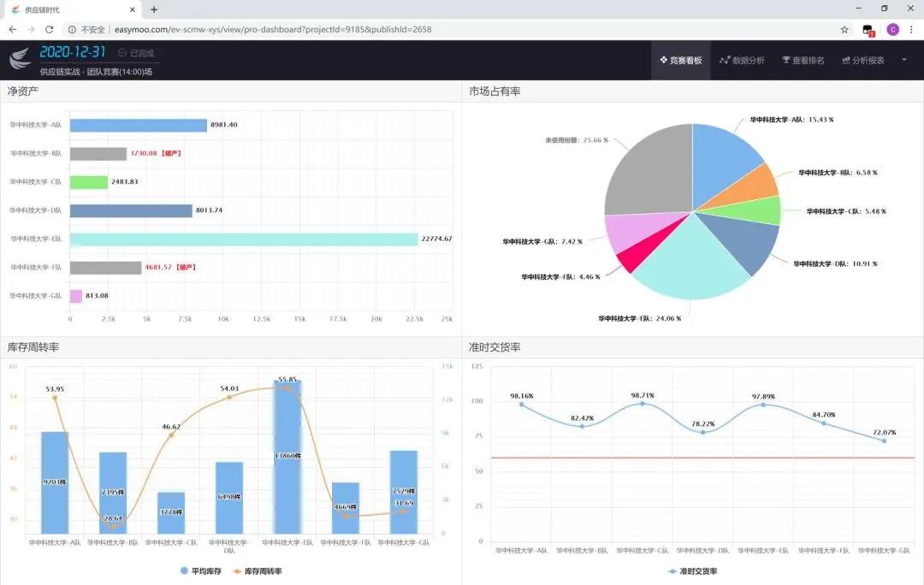Toggle the 准时交货率 legend series
This screenshot has width=924, height=585.
[x=693, y=571]
